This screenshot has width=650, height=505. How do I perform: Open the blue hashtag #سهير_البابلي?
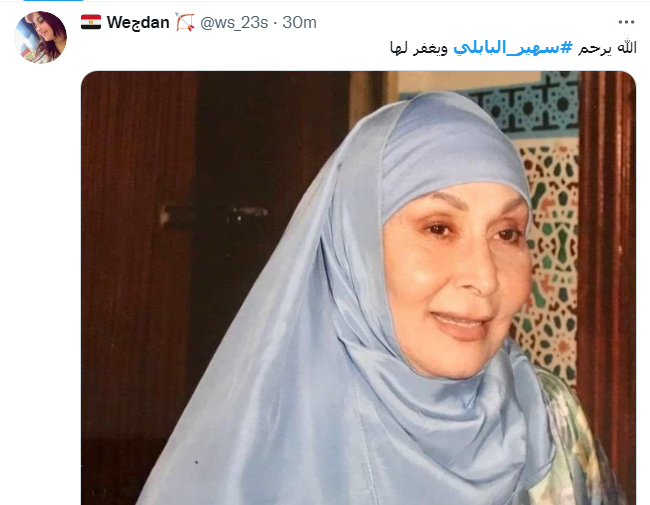coord(513,48)
